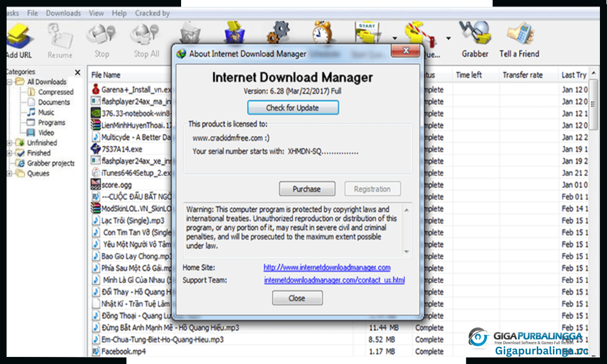Viewport: 607px width, 364px height.
Task: Expand the Finished tree node
Action: 9,153
